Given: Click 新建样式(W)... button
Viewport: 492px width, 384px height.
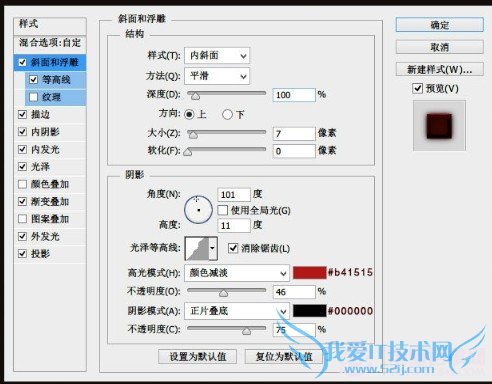Looking at the screenshot, I should (x=439, y=69).
